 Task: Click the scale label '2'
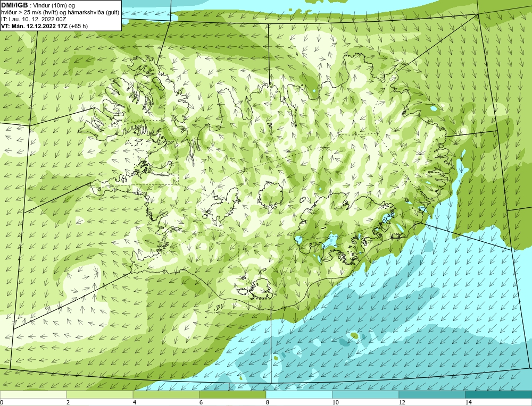click(68, 402)
